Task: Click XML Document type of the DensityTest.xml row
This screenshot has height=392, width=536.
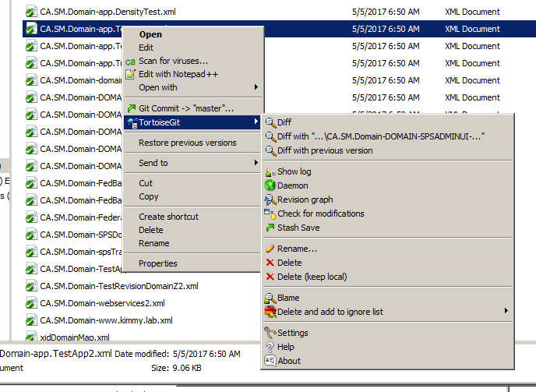Action: pyautogui.click(x=472, y=12)
